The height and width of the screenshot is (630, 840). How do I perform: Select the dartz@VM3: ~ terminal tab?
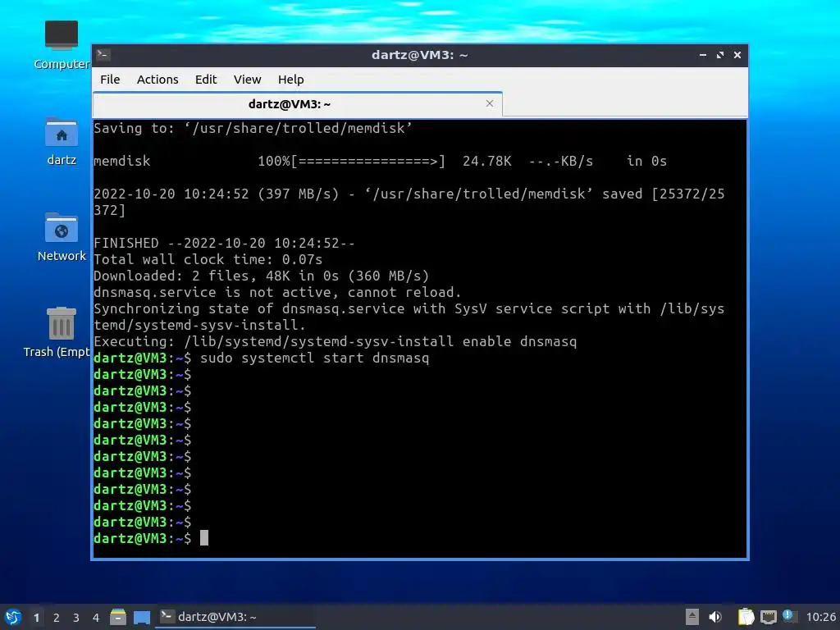coord(297,104)
